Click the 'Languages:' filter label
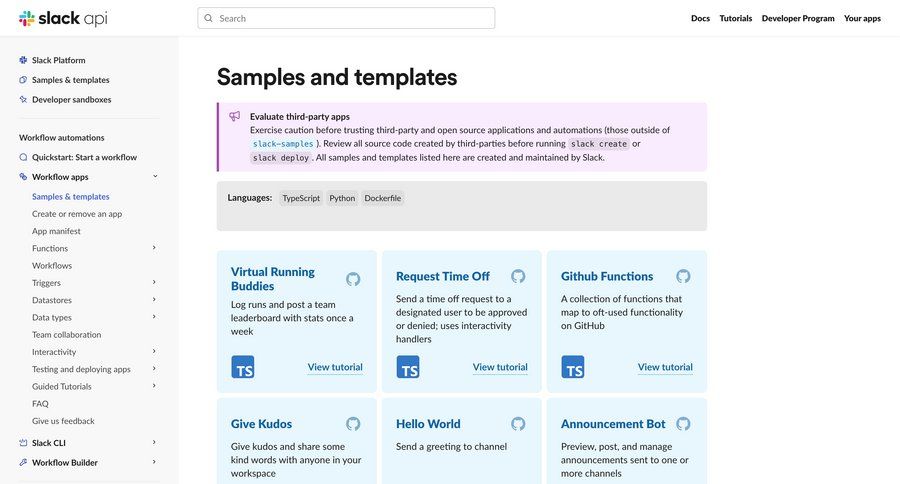The image size is (900, 484). [250, 198]
